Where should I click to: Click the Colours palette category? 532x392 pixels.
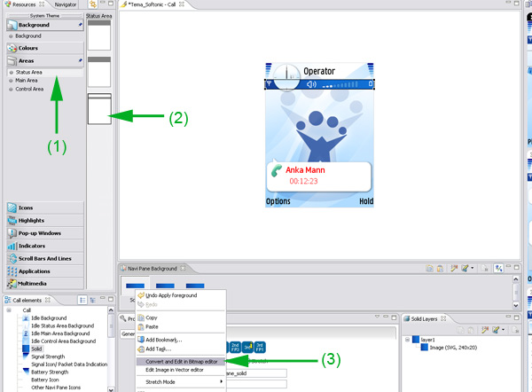tap(34, 48)
